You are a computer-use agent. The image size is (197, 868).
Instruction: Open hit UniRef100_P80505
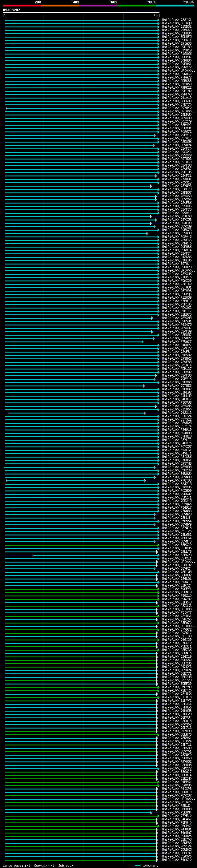176,423
